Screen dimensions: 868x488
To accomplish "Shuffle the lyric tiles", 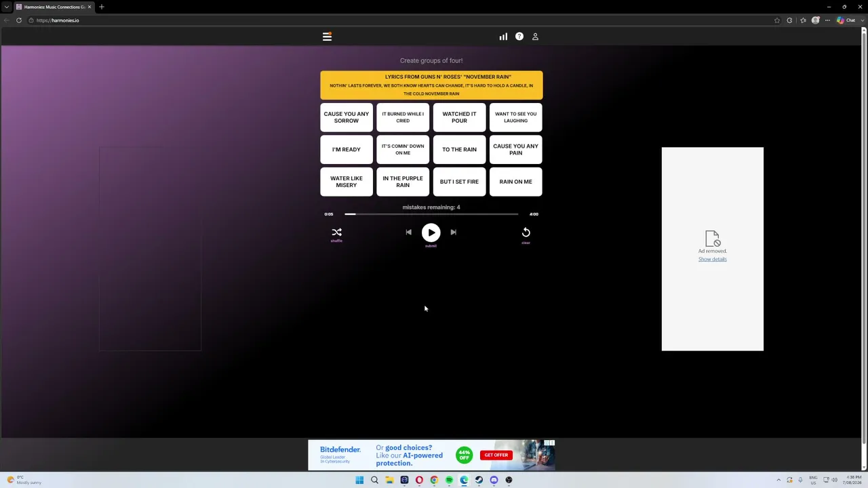I will (x=336, y=234).
